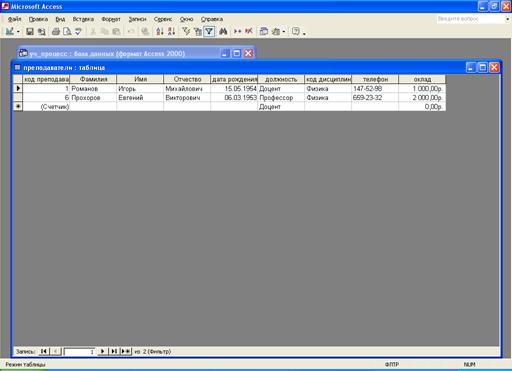Sort descending with the Z-A icon
512x371 pixels.
[172, 32]
